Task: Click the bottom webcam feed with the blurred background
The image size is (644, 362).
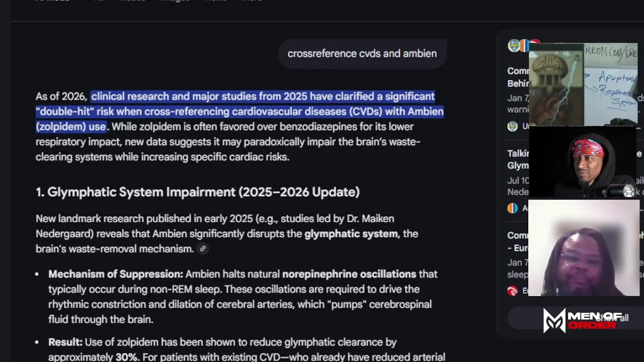Action: click(x=584, y=248)
